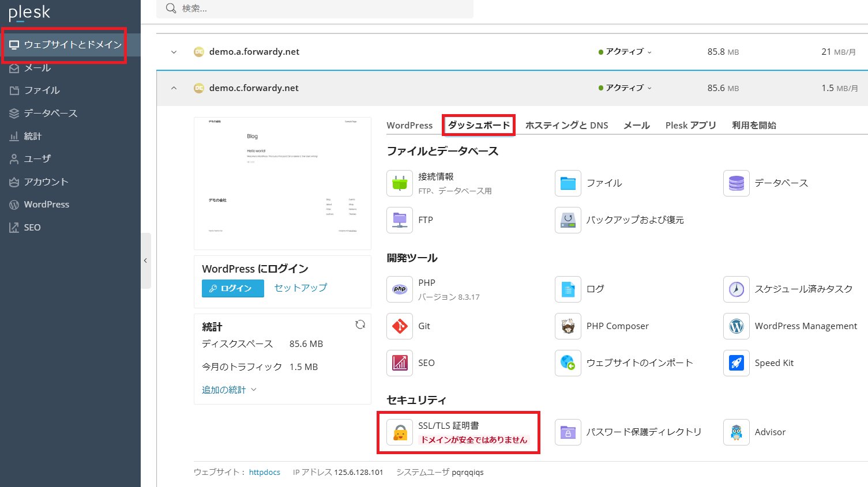Viewport: 868px width, 487px height.
Task: Refresh the 統計 statistics panel
Action: click(360, 324)
